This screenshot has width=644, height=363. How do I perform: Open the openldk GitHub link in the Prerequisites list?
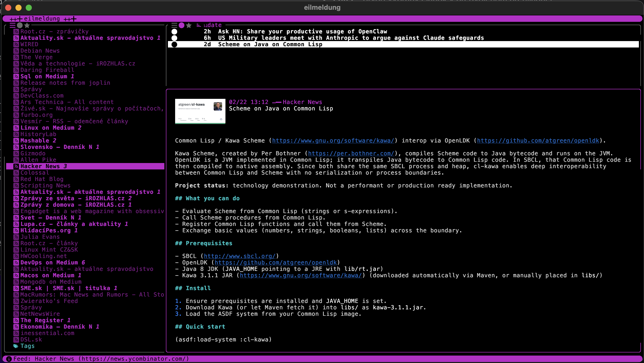[x=276, y=263]
